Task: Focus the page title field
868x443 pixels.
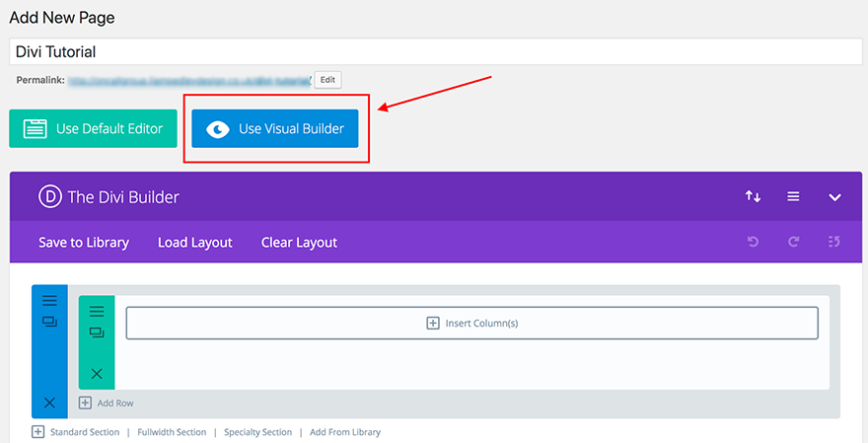Action: tap(434, 51)
